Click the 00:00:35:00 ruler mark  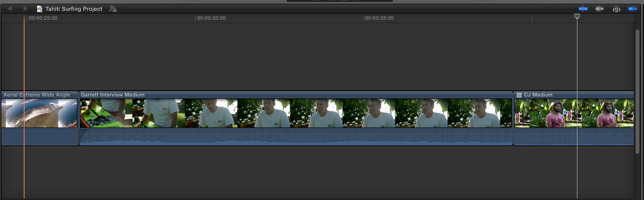tap(379, 18)
